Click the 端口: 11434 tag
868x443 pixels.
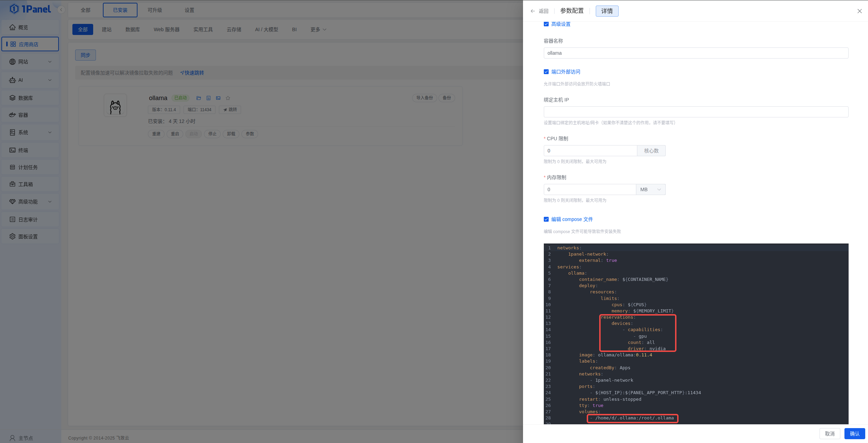pyautogui.click(x=200, y=110)
